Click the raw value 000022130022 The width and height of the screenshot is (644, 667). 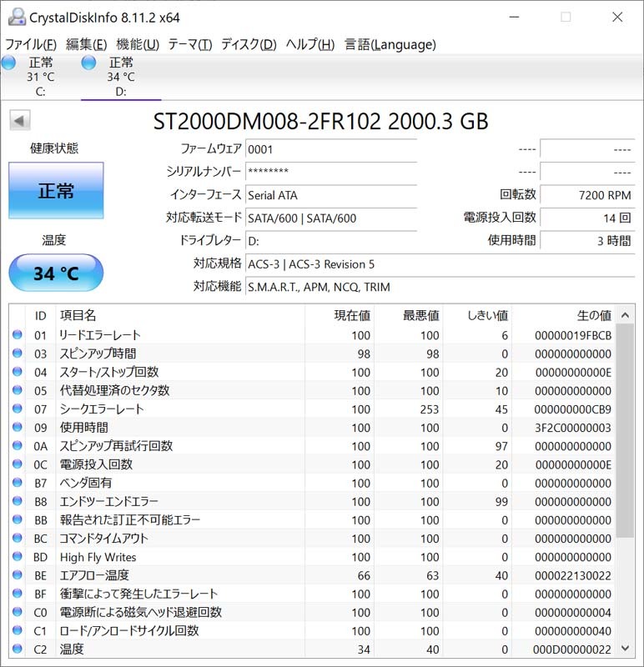573,575
